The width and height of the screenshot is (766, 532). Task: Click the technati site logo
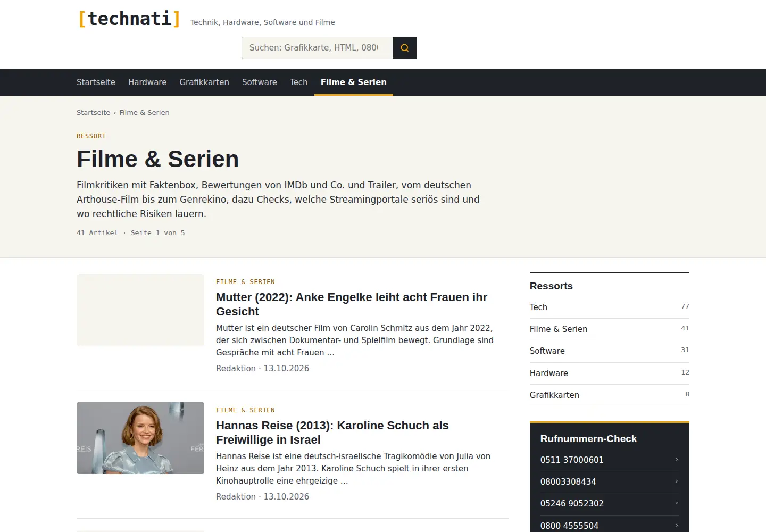point(129,19)
